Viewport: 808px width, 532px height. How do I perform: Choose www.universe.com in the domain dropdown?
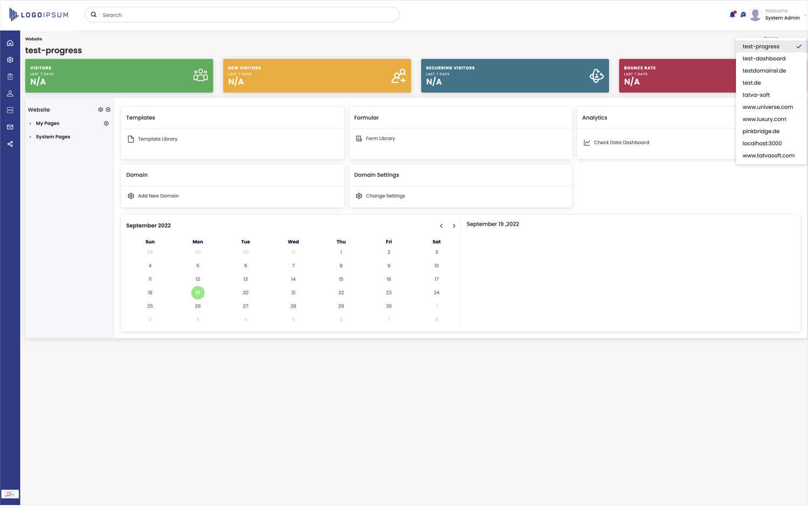pyautogui.click(x=768, y=107)
